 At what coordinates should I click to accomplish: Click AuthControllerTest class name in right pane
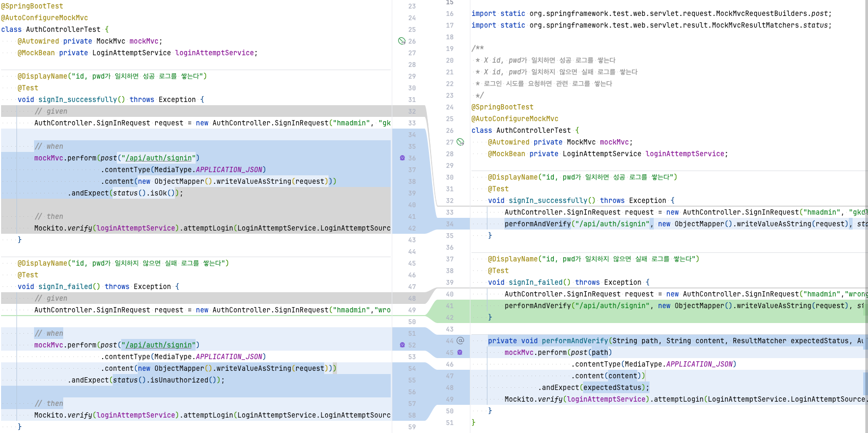click(x=534, y=130)
